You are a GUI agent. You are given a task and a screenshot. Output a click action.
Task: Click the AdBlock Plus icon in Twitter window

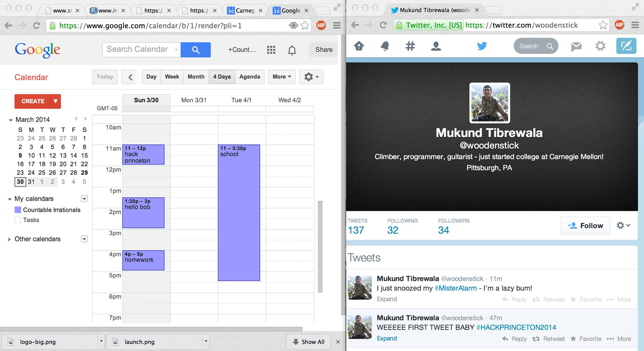coord(619,25)
